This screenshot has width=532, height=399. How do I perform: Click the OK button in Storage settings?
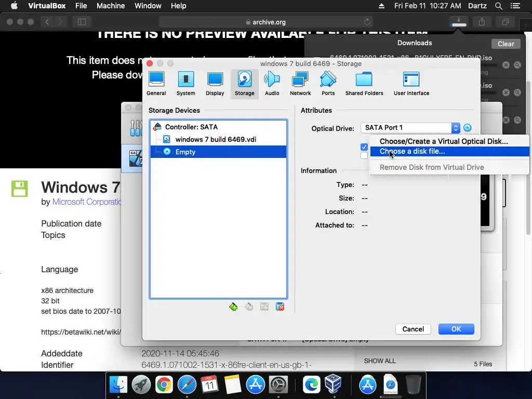[456, 329]
